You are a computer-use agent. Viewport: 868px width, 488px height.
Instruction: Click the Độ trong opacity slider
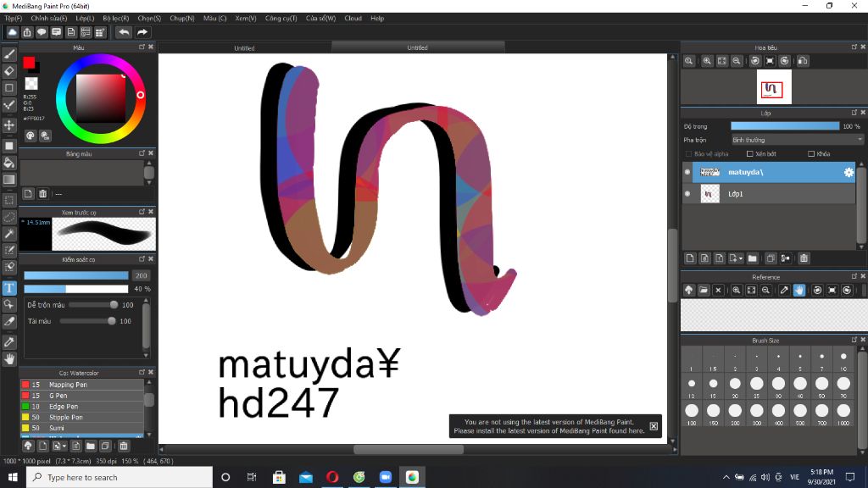[785, 126]
